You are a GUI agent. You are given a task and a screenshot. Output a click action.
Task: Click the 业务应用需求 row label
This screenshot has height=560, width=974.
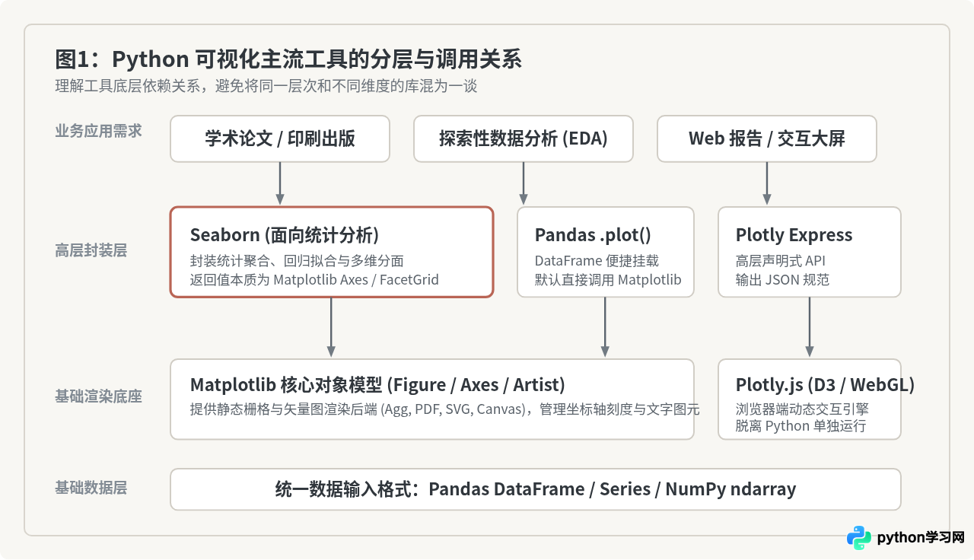click(98, 131)
